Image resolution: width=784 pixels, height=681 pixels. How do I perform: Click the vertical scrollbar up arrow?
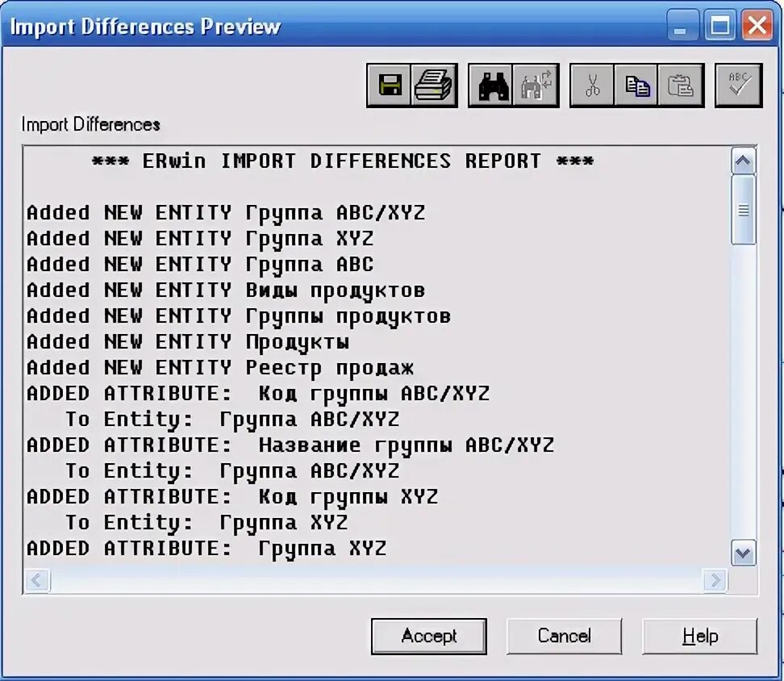[x=743, y=161]
